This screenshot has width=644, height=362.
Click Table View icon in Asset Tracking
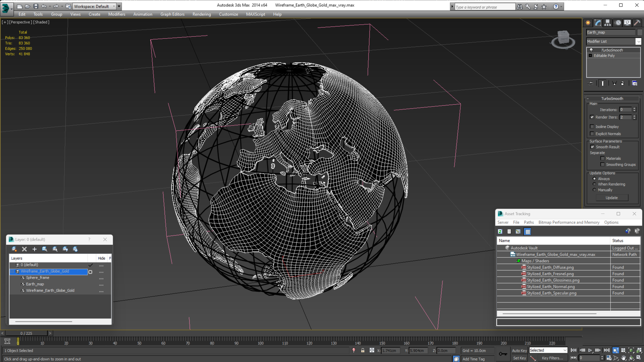(x=528, y=232)
